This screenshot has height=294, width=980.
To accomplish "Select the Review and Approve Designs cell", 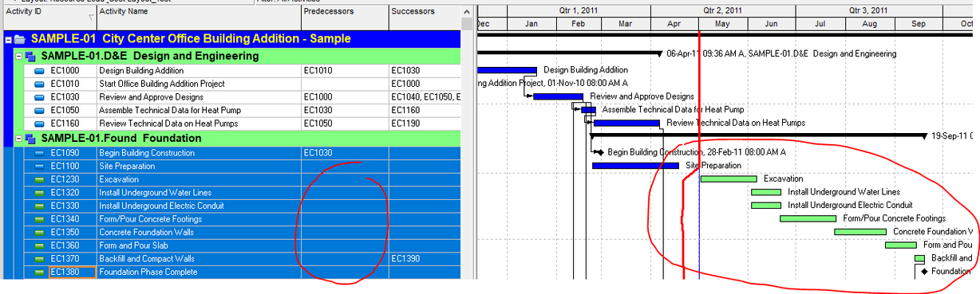I will pyautogui.click(x=199, y=97).
